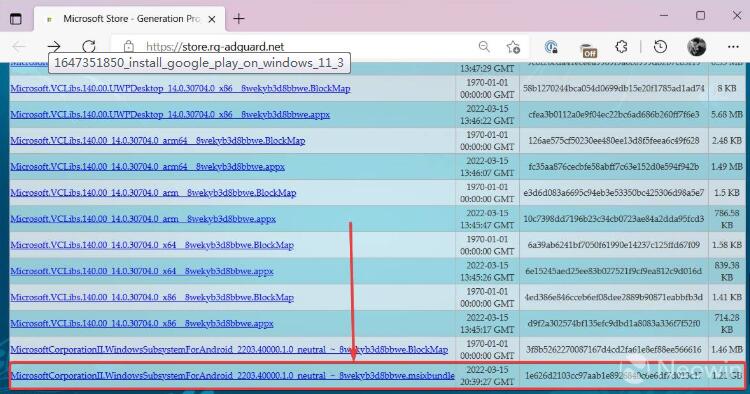The height and width of the screenshot is (394, 750).
Task: Maximize the browser window
Action: click(700, 16)
